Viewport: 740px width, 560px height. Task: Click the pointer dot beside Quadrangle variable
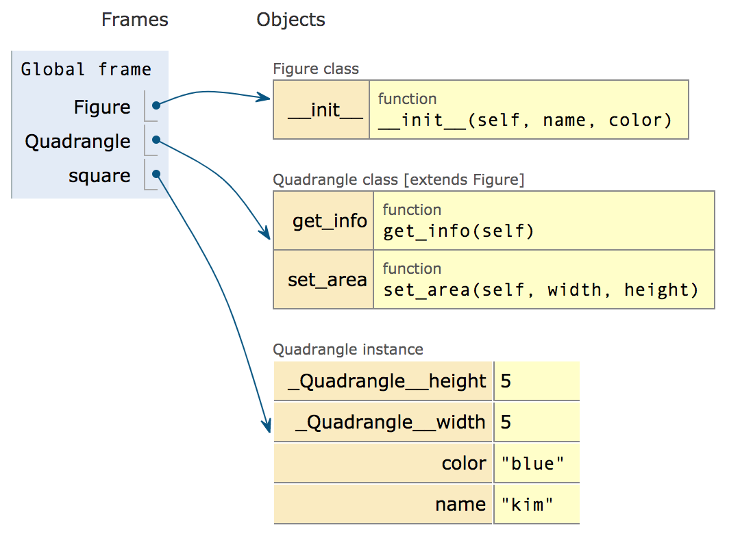coord(156,140)
